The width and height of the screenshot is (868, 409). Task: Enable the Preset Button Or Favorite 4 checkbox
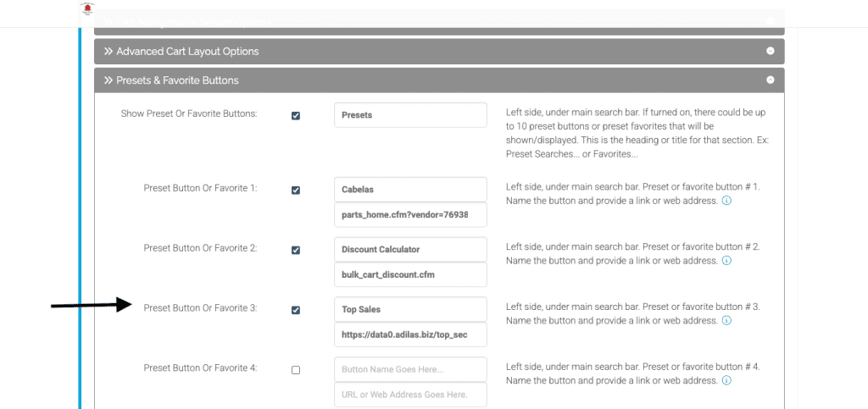[x=296, y=370]
